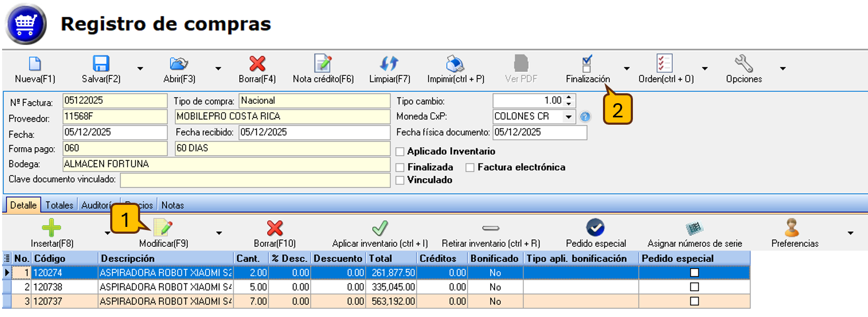Click the Limpiar(F7) icon
868x317 pixels.
(x=389, y=64)
